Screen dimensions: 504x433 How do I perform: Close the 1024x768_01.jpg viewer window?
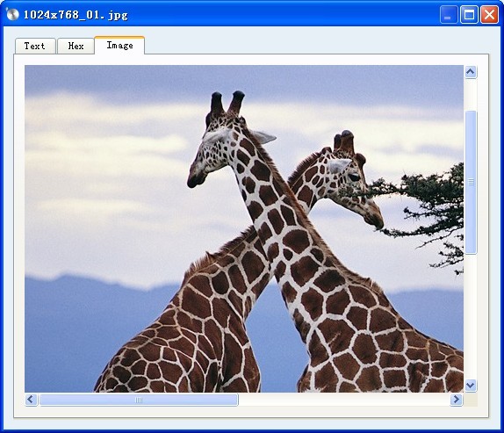(489, 14)
